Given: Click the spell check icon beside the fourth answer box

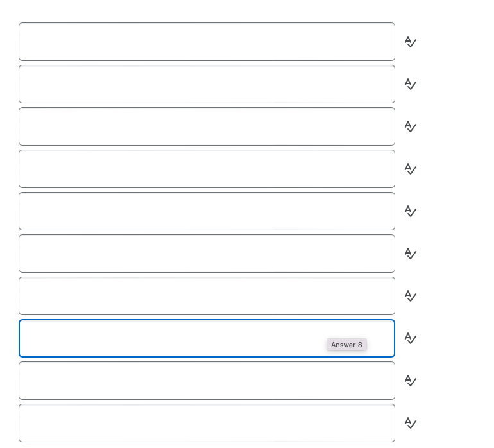Looking at the screenshot, I should pos(411,169).
